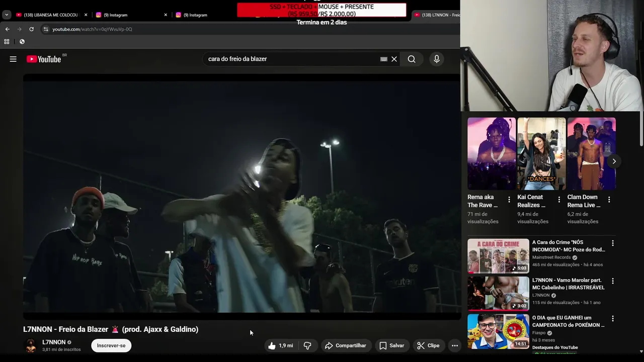Show next shorts with right chevron
Image resolution: width=644 pixels, height=362 pixels.
(614, 161)
